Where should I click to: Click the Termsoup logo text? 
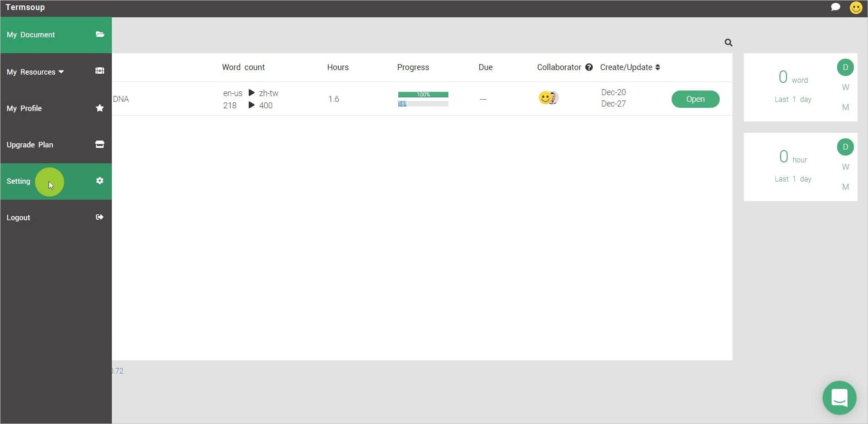tap(25, 7)
